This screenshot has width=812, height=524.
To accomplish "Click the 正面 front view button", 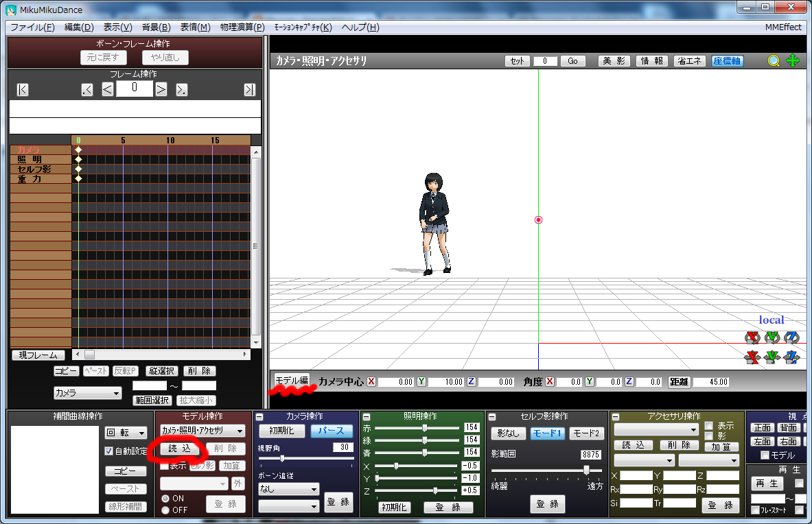I will [763, 428].
